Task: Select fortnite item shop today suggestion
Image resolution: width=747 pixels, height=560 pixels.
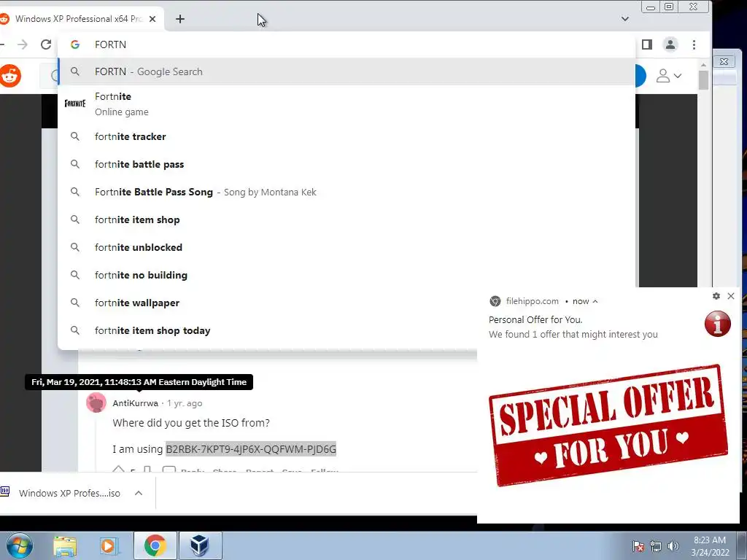Action: coord(267,330)
